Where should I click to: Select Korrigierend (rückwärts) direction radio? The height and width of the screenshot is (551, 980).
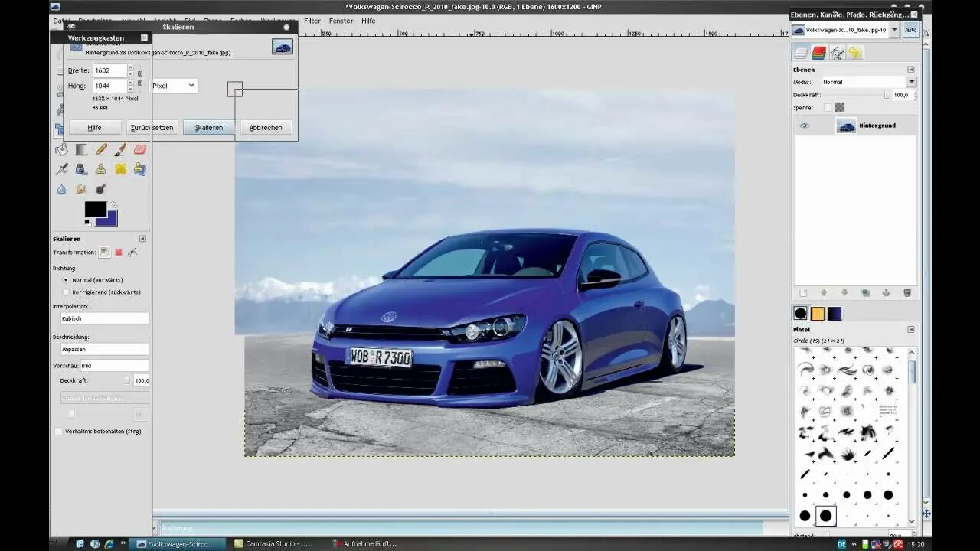(66, 292)
